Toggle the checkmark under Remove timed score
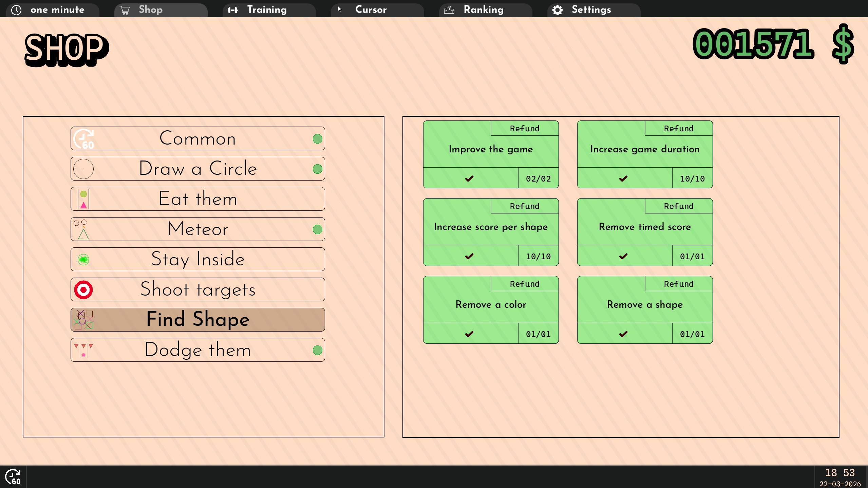868x488 pixels. point(624,256)
